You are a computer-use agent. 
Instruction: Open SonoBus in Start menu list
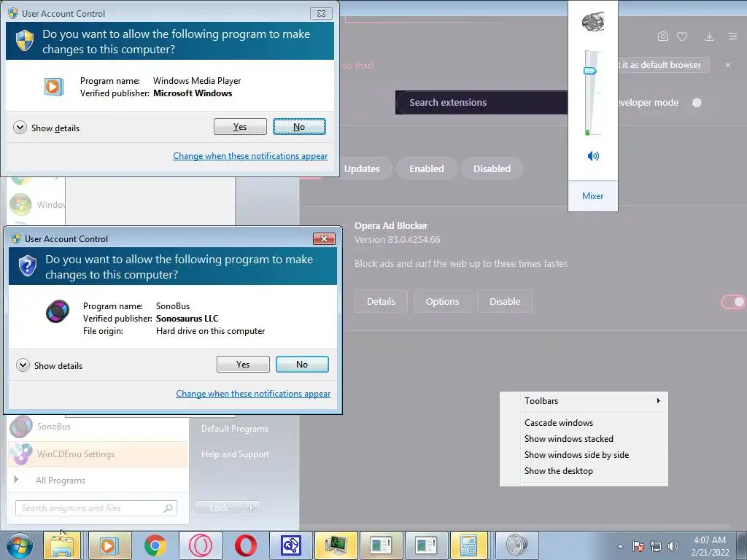point(98,427)
